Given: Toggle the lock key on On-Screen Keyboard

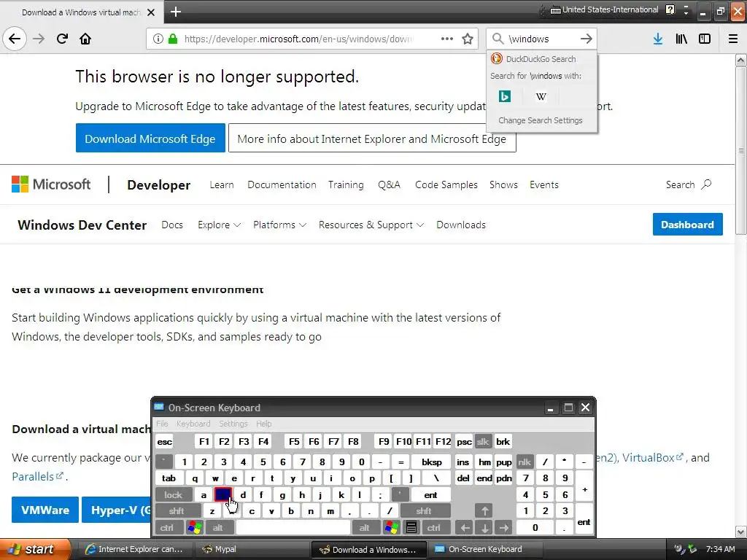Looking at the screenshot, I should point(174,495).
